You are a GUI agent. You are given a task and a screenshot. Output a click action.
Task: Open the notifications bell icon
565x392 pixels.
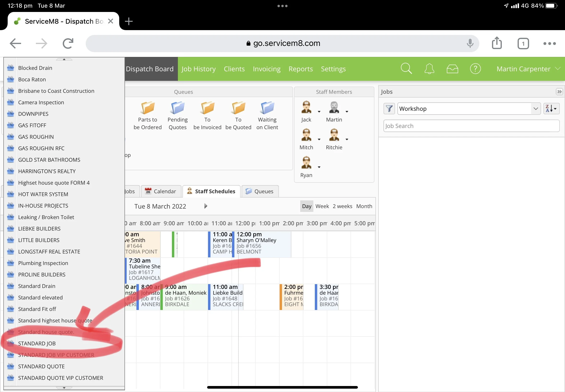(x=429, y=69)
